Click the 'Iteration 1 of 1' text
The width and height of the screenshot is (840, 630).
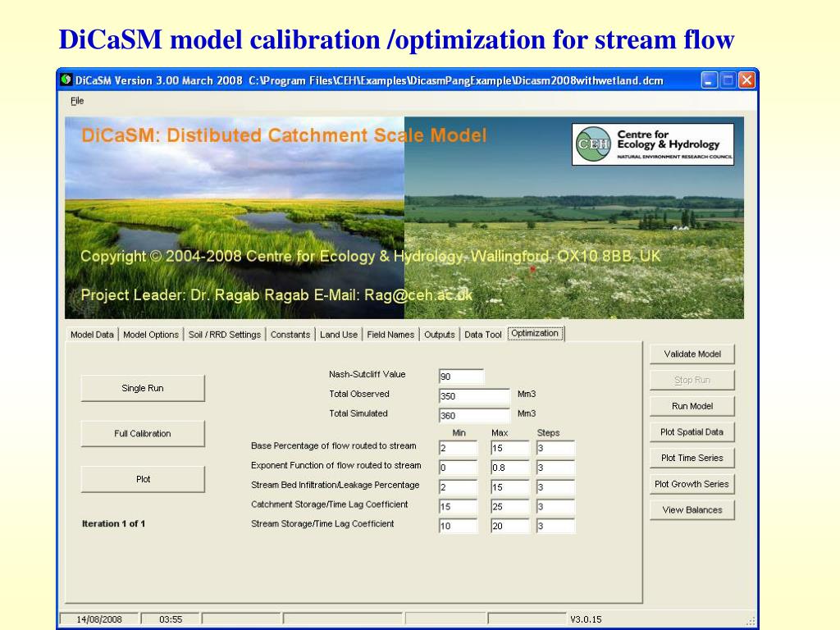(113, 524)
